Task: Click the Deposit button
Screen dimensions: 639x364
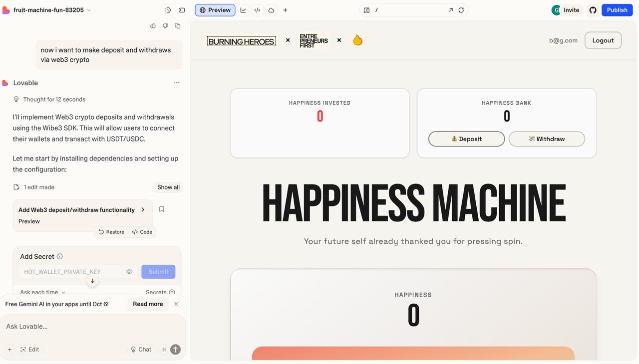Action: pyautogui.click(x=466, y=139)
